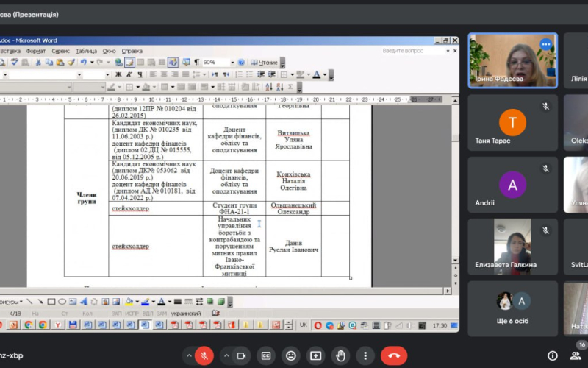588x368 pixels.
Task: Select the Line drawing tool
Action: point(29,302)
